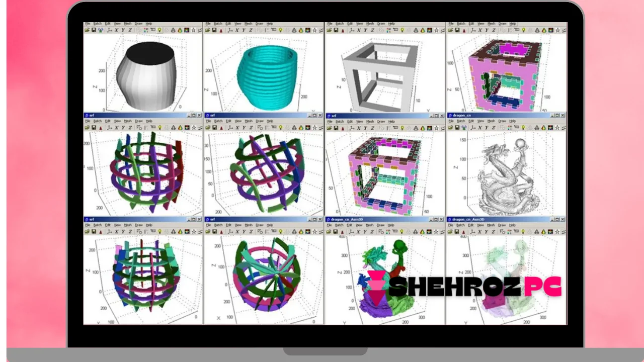Click the 3D axes icon in the cyan vase window
This screenshot has width=644, height=362.
click(230, 30)
